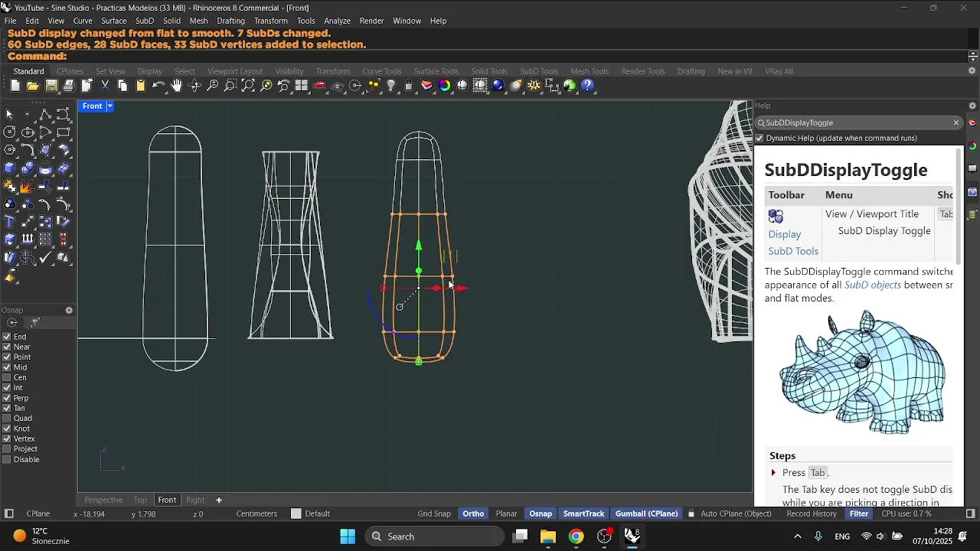Click the Default layer color swatch
This screenshot has height=551, width=980.
tap(296, 514)
